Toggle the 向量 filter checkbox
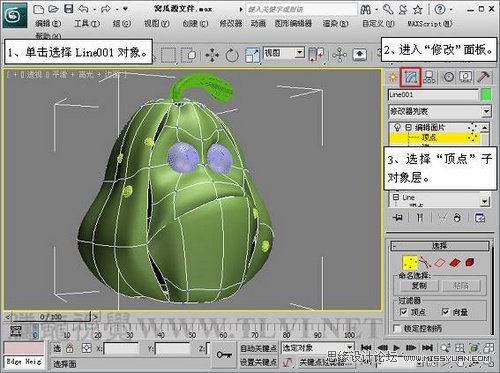The image size is (500, 373). click(445, 312)
